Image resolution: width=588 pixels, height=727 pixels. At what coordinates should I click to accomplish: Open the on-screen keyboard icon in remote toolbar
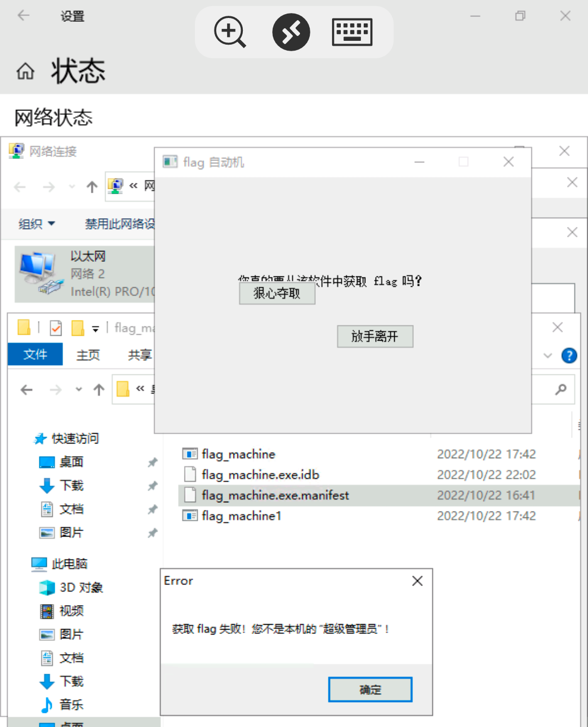pyautogui.click(x=352, y=32)
